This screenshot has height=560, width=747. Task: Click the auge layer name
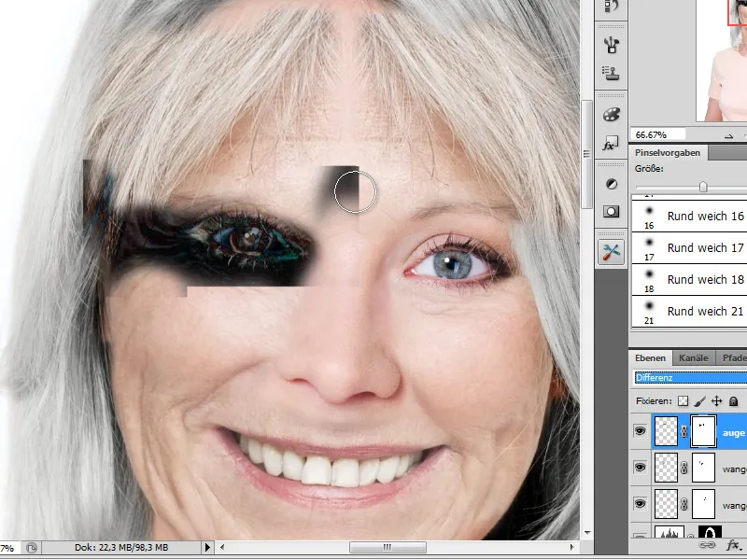[734, 432]
